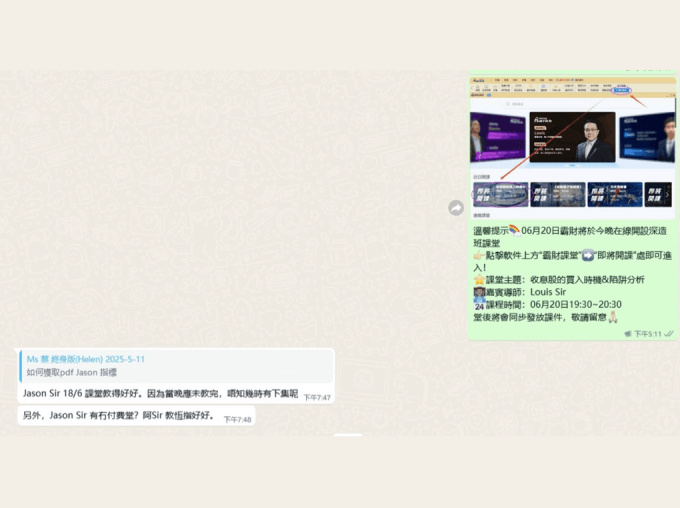Click the forward arrow beside the image message
The image size is (680, 508).
point(456,208)
